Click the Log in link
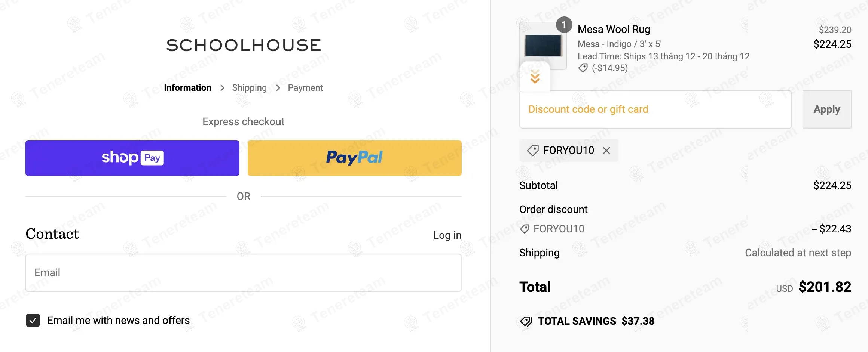Screen dimensions: 868x352 tap(447, 235)
